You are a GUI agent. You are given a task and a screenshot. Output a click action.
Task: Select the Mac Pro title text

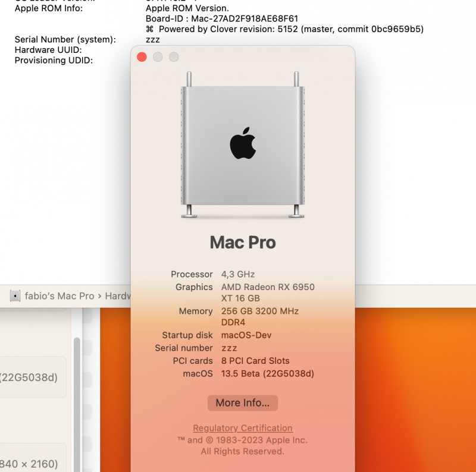tap(243, 243)
